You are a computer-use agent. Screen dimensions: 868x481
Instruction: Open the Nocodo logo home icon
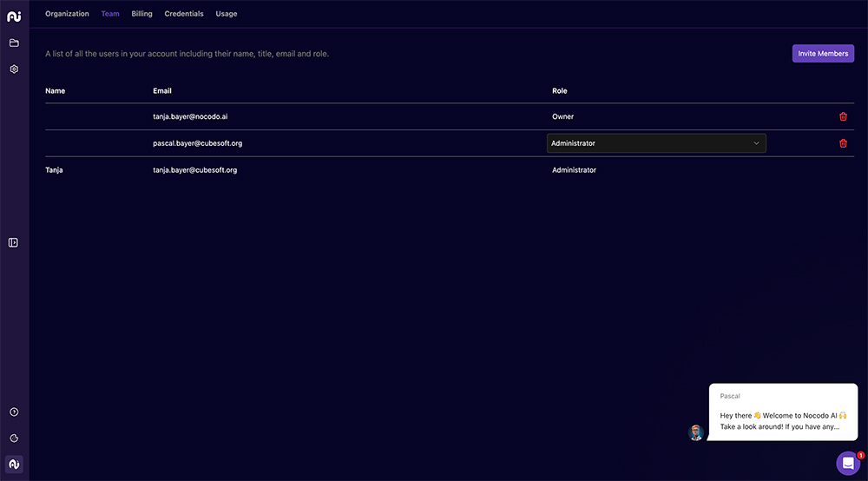(x=14, y=16)
